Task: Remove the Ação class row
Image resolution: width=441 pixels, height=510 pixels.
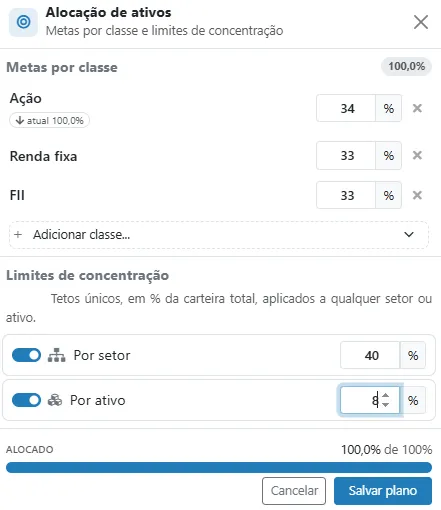Action: pyautogui.click(x=417, y=108)
